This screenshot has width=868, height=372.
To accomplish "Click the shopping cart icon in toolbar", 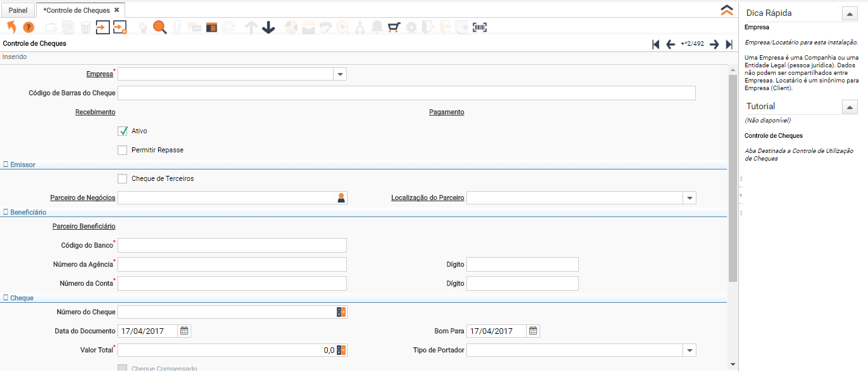I will [394, 27].
